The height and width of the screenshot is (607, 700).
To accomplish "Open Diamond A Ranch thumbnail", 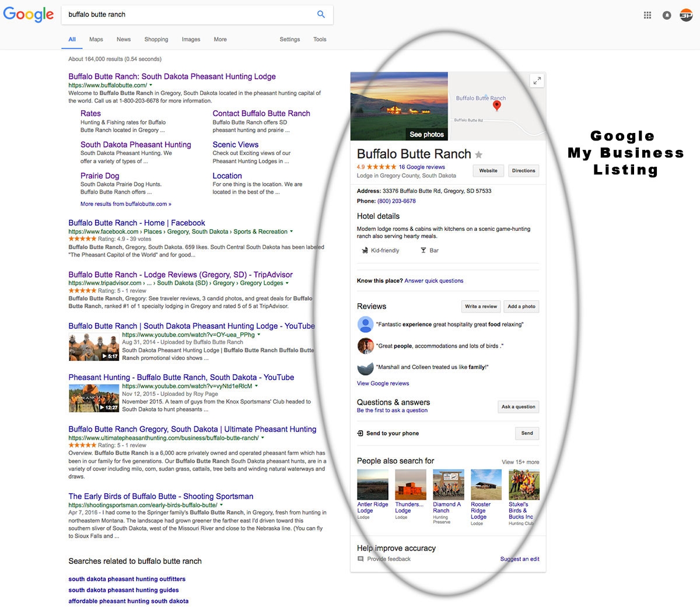I will pos(449,485).
